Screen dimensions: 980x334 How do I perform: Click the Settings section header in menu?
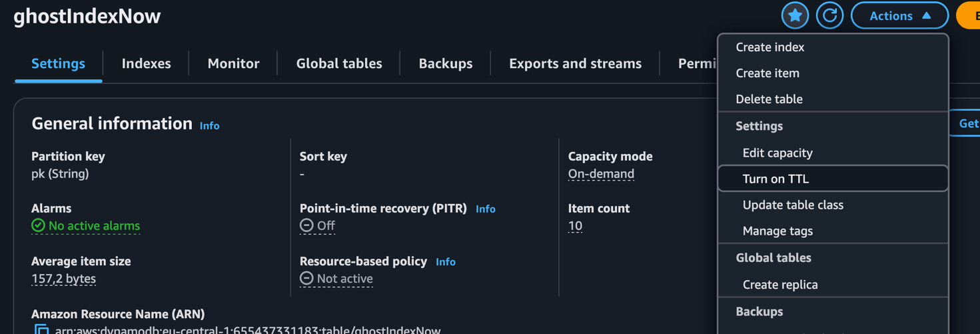[759, 126]
